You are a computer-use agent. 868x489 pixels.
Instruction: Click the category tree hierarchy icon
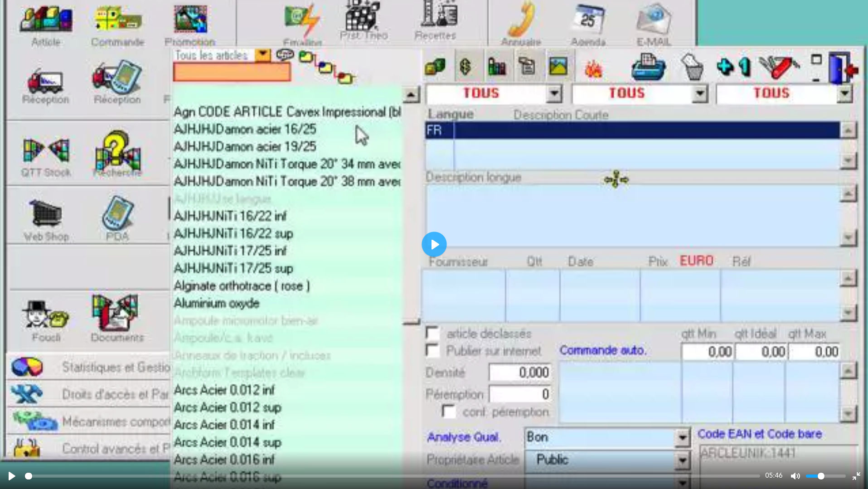point(326,68)
